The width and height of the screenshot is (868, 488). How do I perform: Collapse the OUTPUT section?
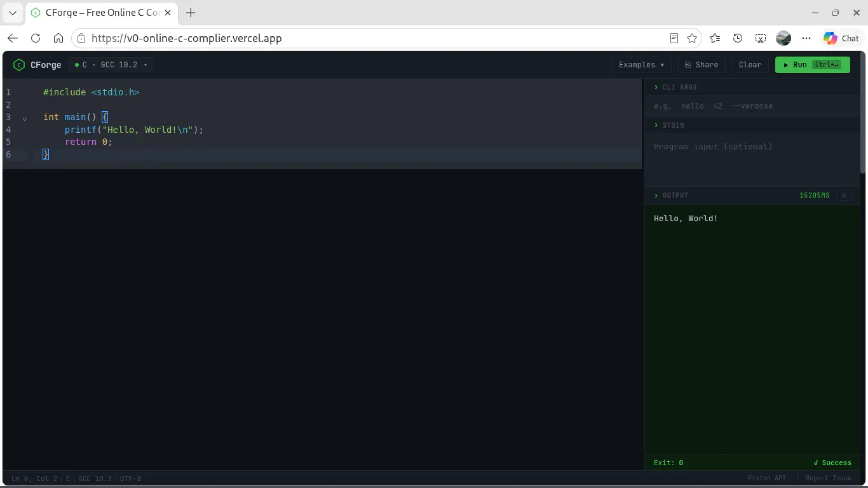[x=671, y=195]
